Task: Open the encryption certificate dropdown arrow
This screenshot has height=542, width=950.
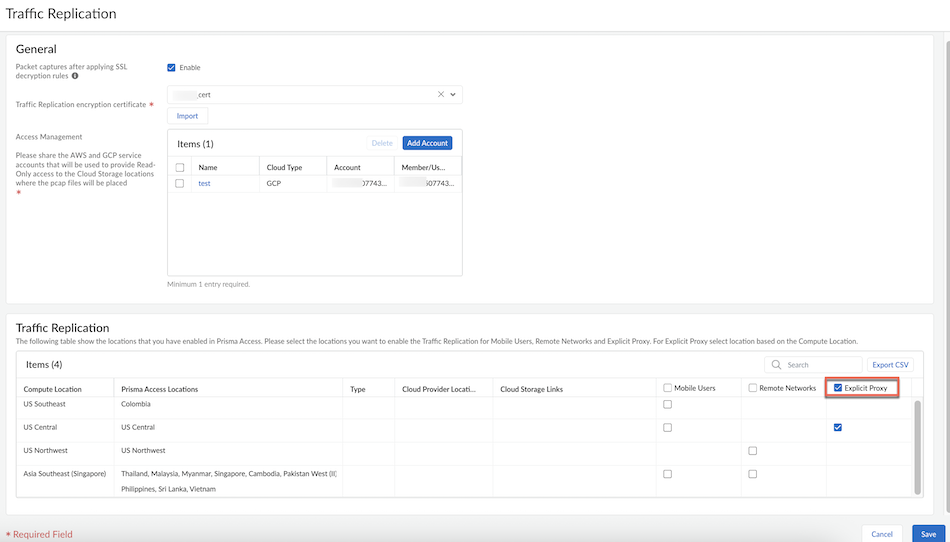Action: [453, 95]
